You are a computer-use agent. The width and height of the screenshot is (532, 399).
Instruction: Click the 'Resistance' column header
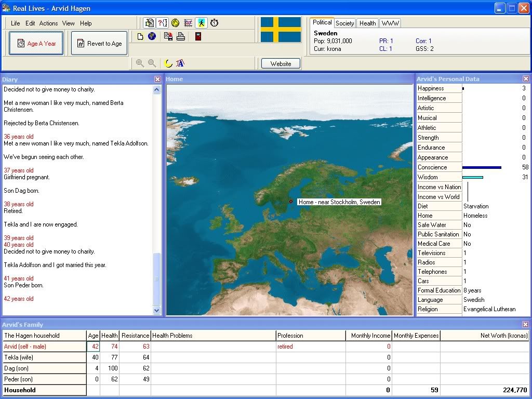coord(135,336)
